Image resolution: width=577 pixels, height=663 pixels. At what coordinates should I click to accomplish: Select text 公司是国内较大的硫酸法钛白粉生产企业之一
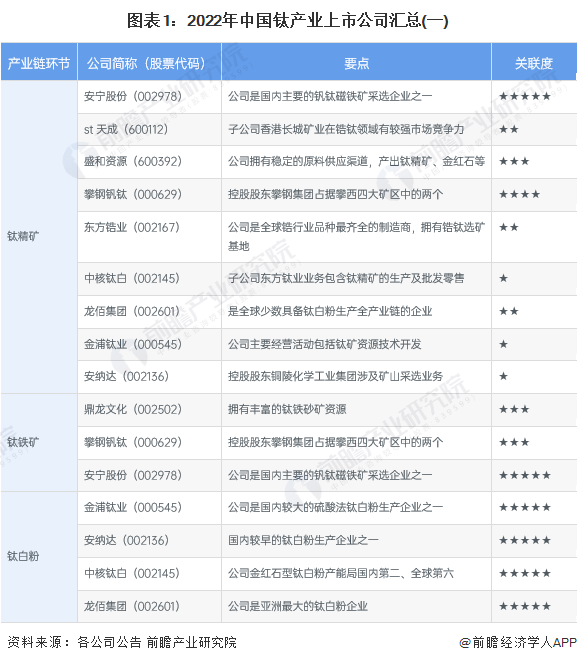tap(335, 507)
